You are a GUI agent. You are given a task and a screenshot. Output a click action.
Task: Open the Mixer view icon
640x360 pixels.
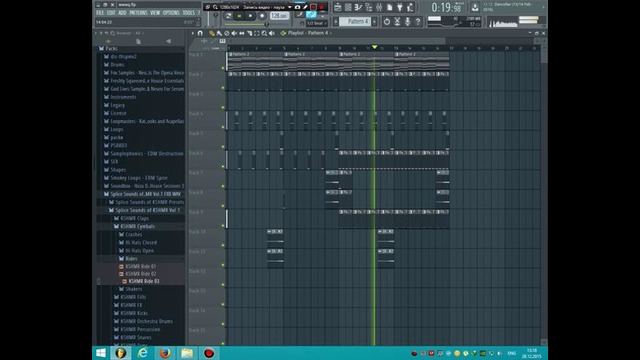point(379,7)
